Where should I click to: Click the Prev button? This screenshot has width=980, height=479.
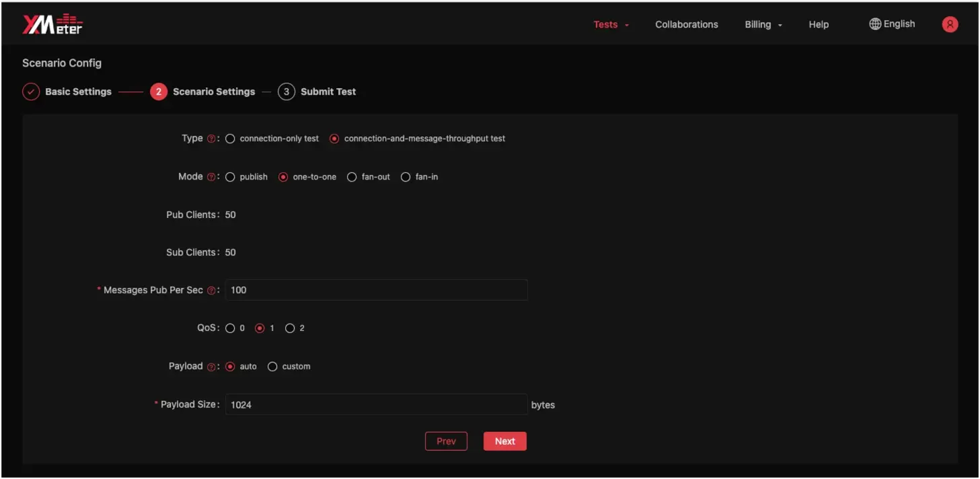tap(446, 441)
